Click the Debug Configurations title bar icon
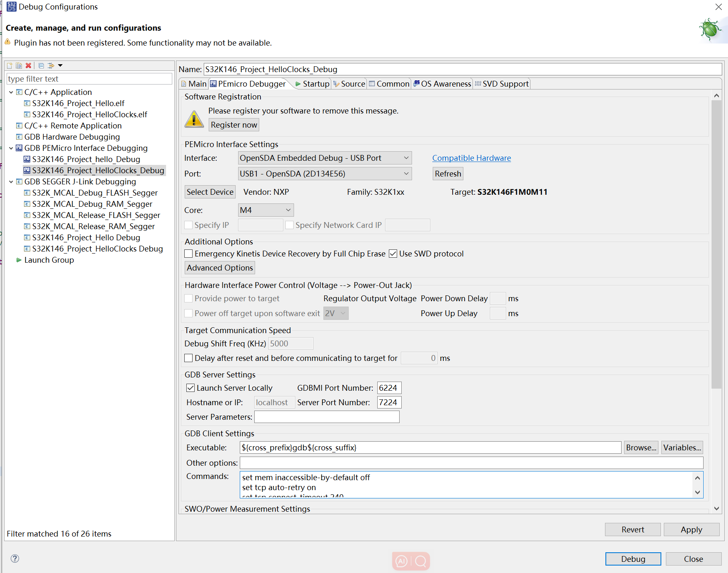The image size is (728, 573). click(x=11, y=7)
